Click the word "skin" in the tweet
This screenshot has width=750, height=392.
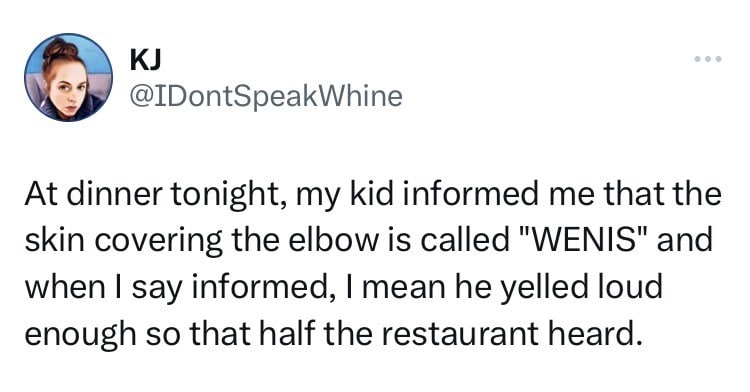pyautogui.click(x=55, y=240)
